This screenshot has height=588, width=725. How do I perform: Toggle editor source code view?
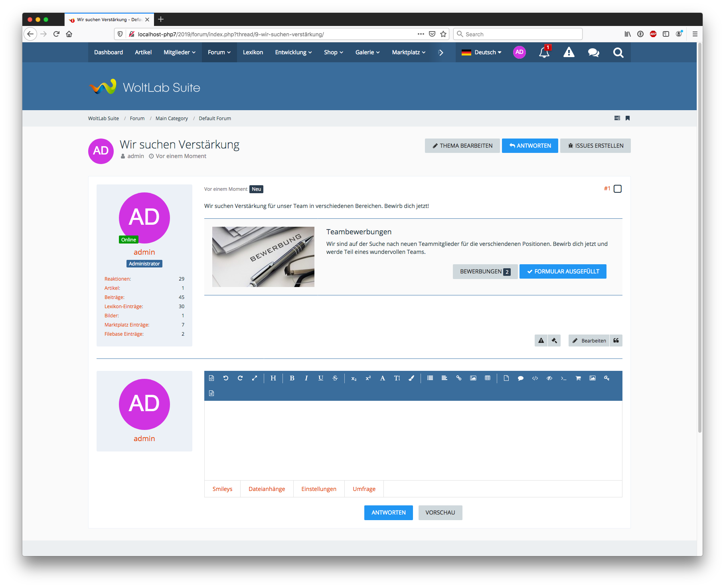211,378
